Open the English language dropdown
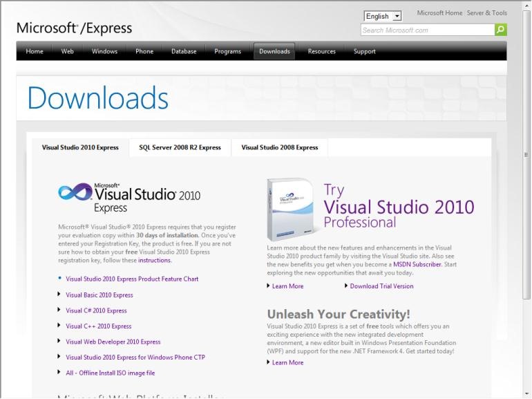This screenshot has height=399, width=532. click(x=383, y=16)
